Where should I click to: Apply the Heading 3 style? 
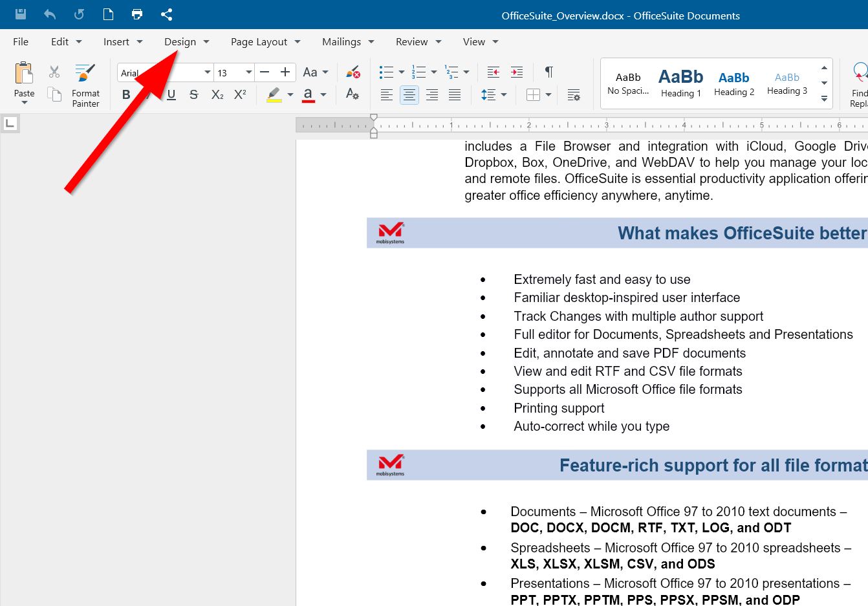click(x=787, y=83)
